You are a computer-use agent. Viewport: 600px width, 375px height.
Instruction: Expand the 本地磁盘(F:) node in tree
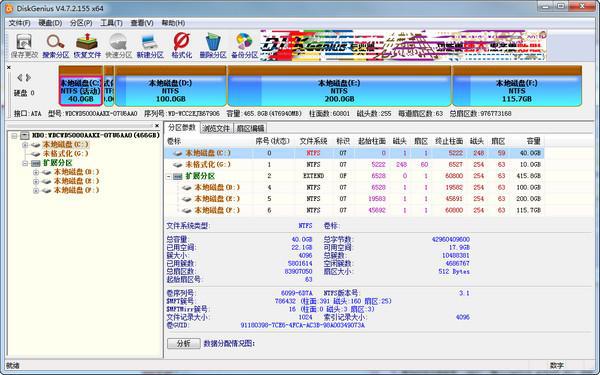pos(36,191)
